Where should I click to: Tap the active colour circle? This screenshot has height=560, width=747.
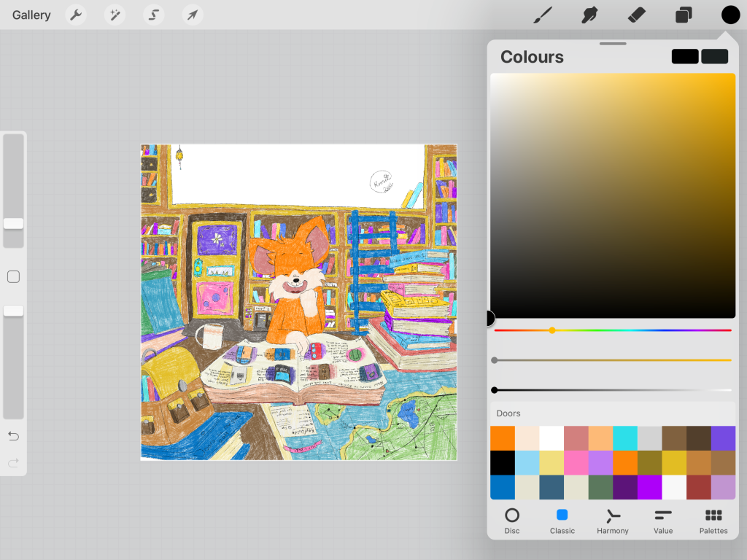[x=730, y=15]
